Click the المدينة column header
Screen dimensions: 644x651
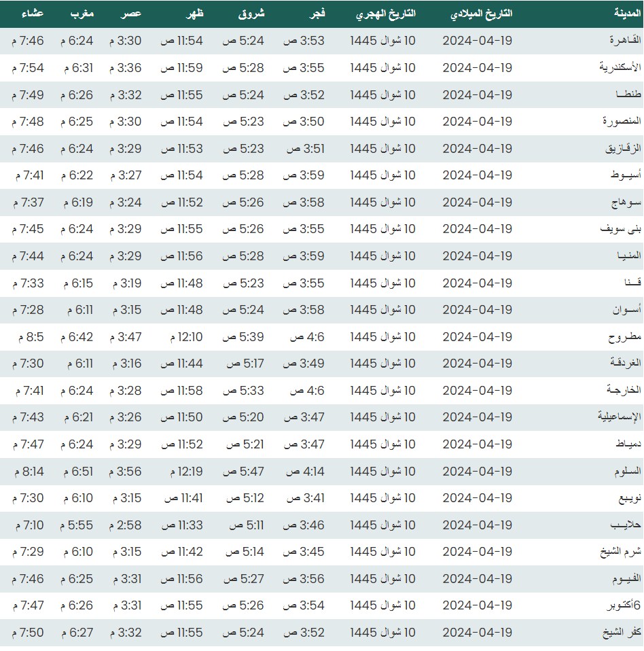click(x=619, y=14)
